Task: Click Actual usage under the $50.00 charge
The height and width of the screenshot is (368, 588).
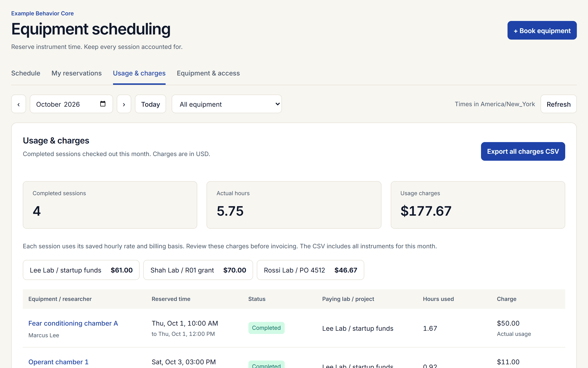Action: coord(514,334)
